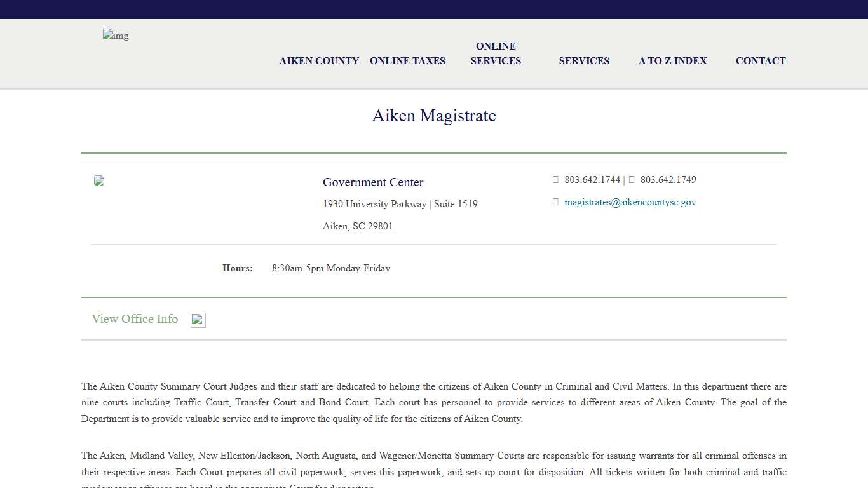Click the Hours label in office details
The image size is (868, 488).
(237, 268)
